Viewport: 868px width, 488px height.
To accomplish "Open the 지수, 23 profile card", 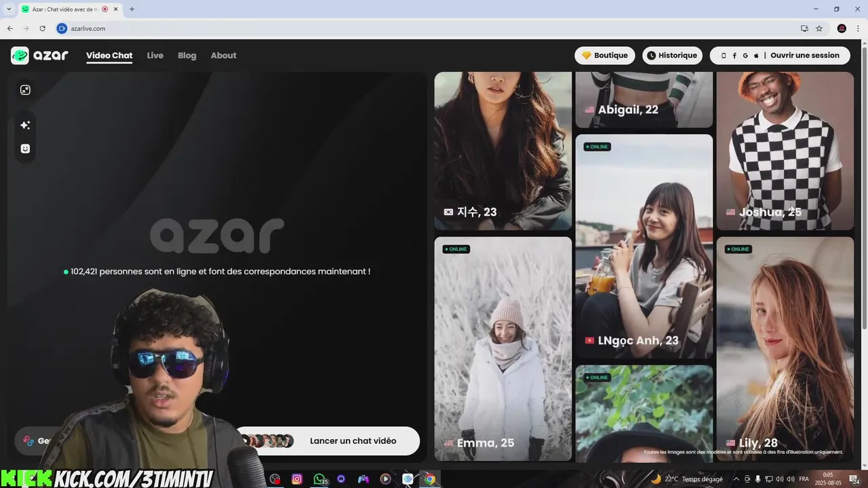I will point(503,151).
